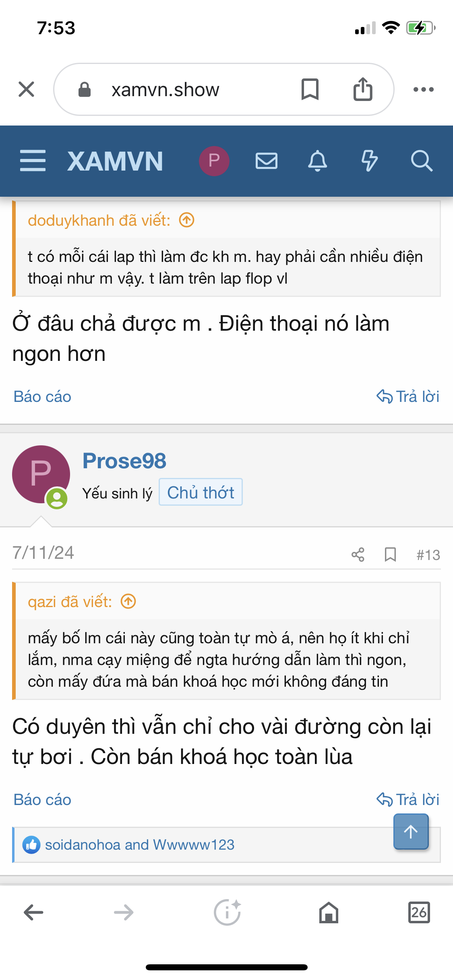453x980 pixels.
Task: Open the XAMVN hamburger menu
Action: click(x=33, y=161)
